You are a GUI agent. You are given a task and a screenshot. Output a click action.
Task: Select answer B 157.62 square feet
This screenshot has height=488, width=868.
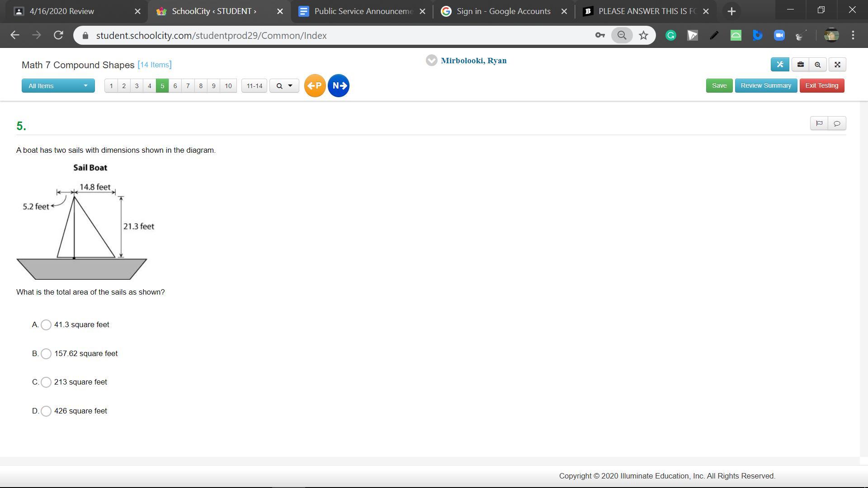click(x=46, y=354)
